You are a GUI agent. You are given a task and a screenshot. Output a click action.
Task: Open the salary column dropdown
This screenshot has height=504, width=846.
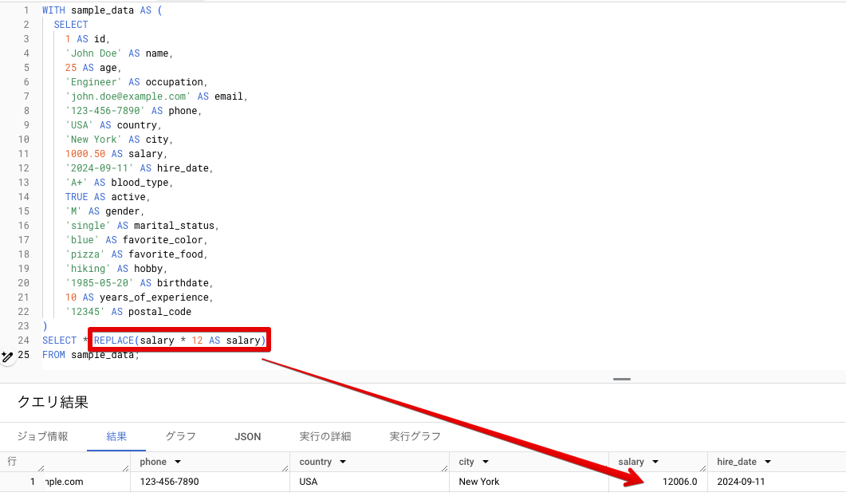point(657,461)
